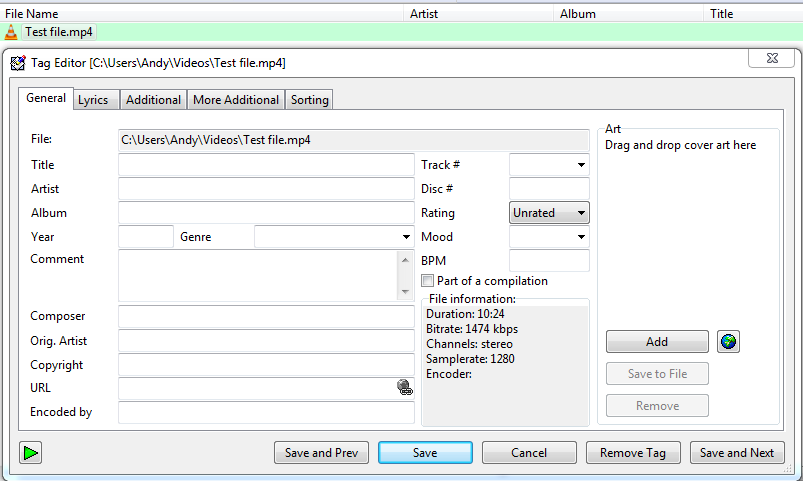Select the Sorting tab
The image size is (803, 481).
(x=310, y=100)
